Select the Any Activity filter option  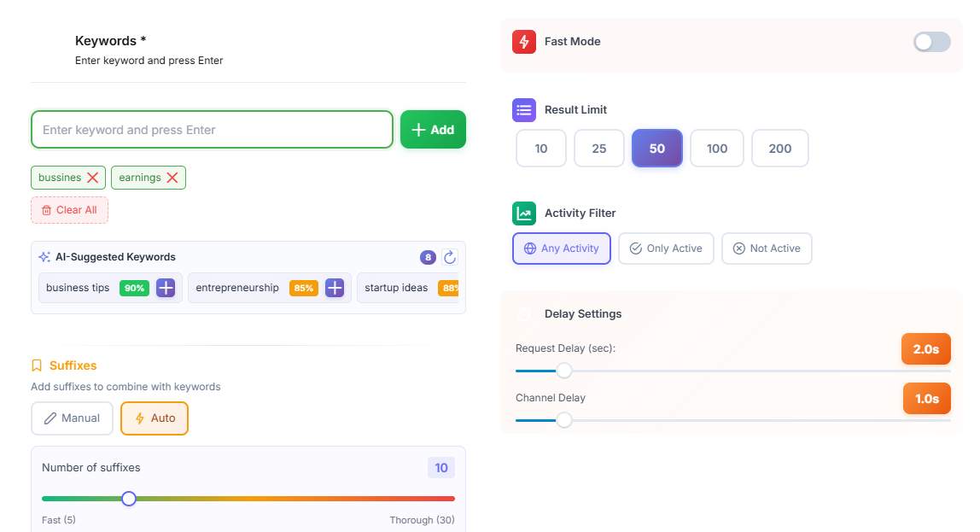pos(561,248)
